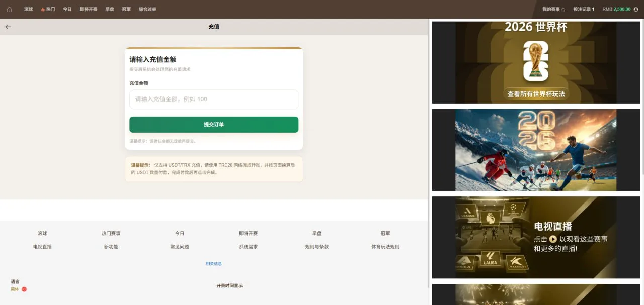Click the footer 早盘 link
Viewport: 644px width, 305px height.
[317, 233]
